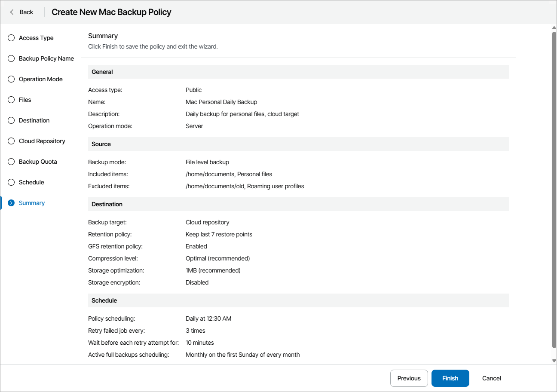Click the Back text link
Image resolution: width=557 pixels, height=392 pixels.
(26, 12)
